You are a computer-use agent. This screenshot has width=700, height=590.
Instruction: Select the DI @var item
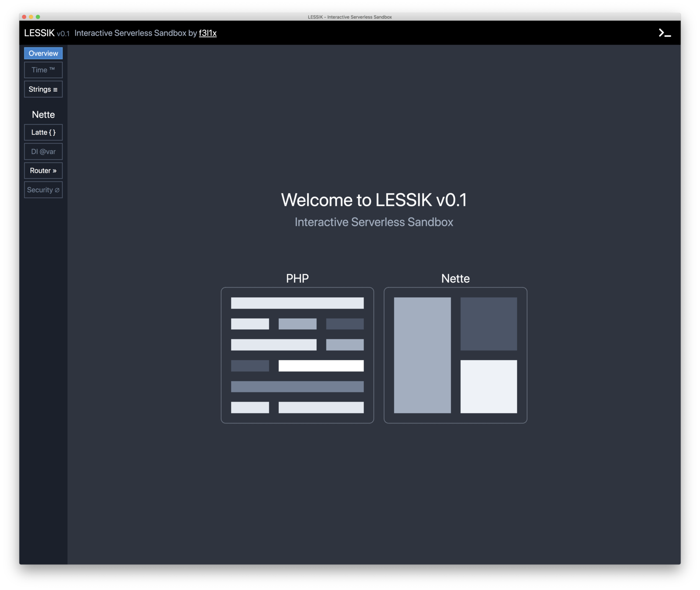point(43,152)
